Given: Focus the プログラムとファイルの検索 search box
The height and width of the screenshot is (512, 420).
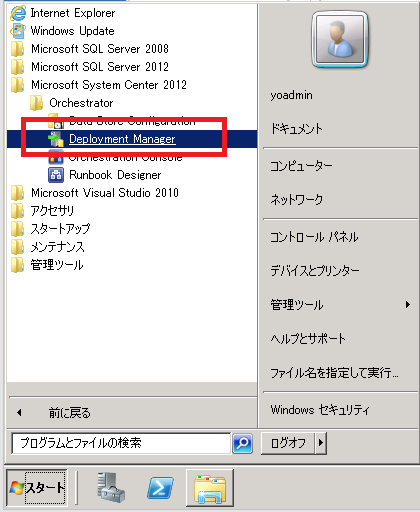Looking at the screenshot, I should 121,443.
